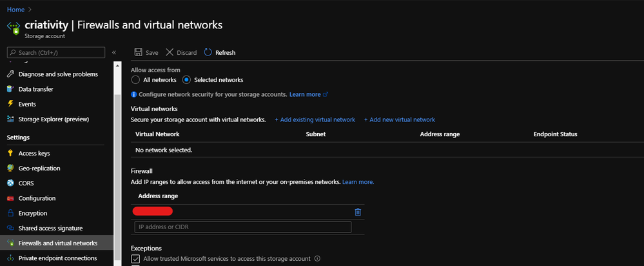Click the Encryption lock icon
Viewport: 644px width, 266px height.
[x=10, y=213]
